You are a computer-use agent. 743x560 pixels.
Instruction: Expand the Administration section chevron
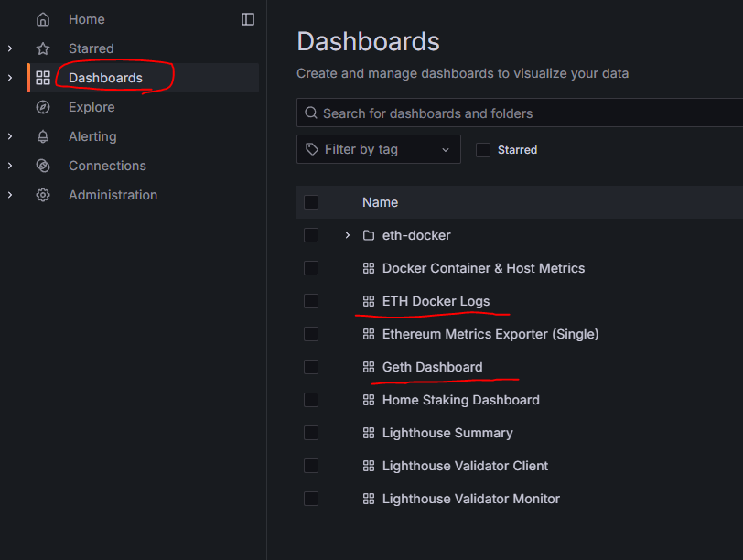coord(10,195)
